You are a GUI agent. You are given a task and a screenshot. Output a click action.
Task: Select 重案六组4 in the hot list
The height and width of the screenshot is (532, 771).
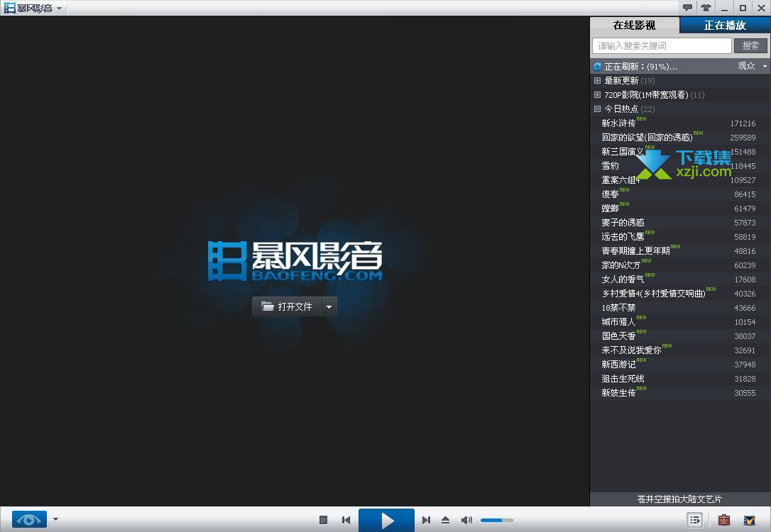620,180
